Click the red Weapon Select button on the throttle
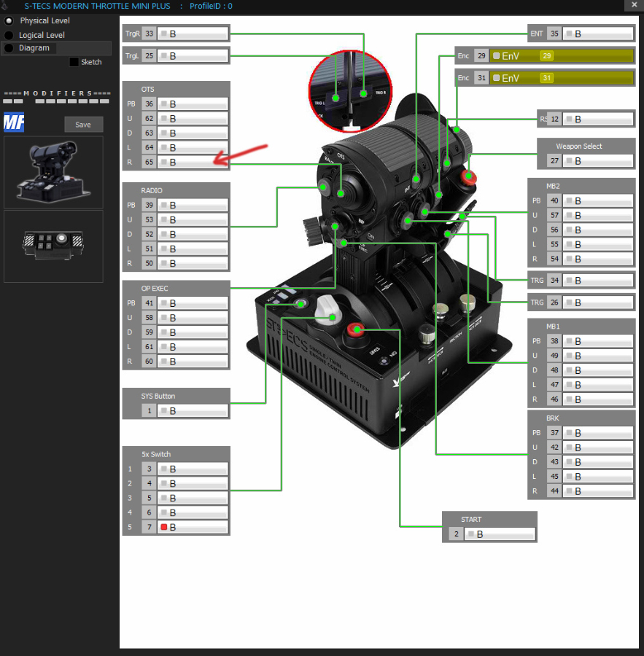 pos(468,176)
